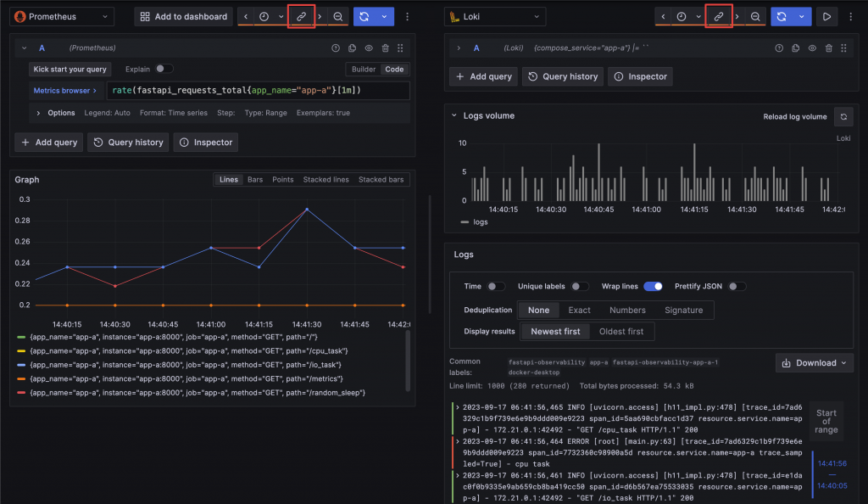Screen dimensions: 868x504
Task: Delete the Prometheus query A
Action: coord(386,48)
